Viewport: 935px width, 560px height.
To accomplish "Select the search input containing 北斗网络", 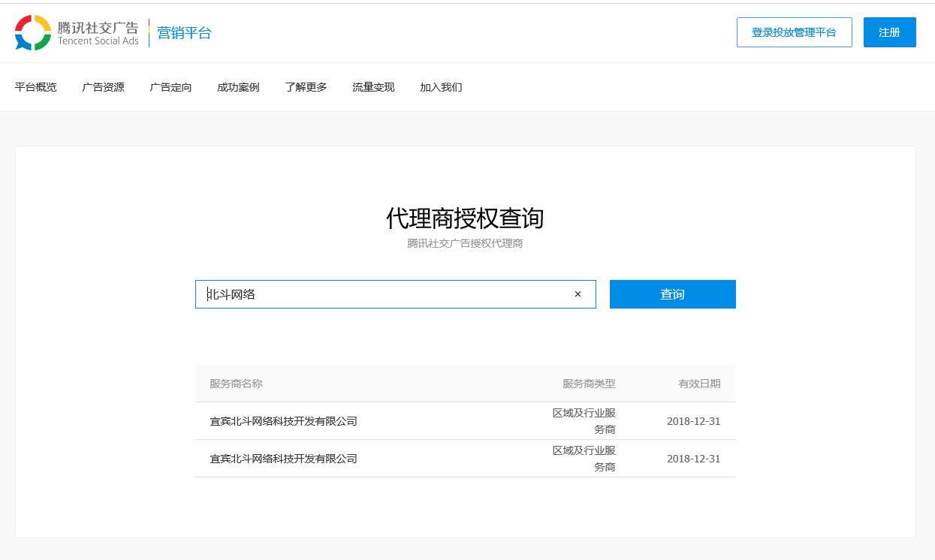I will pyautogui.click(x=376, y=294).
